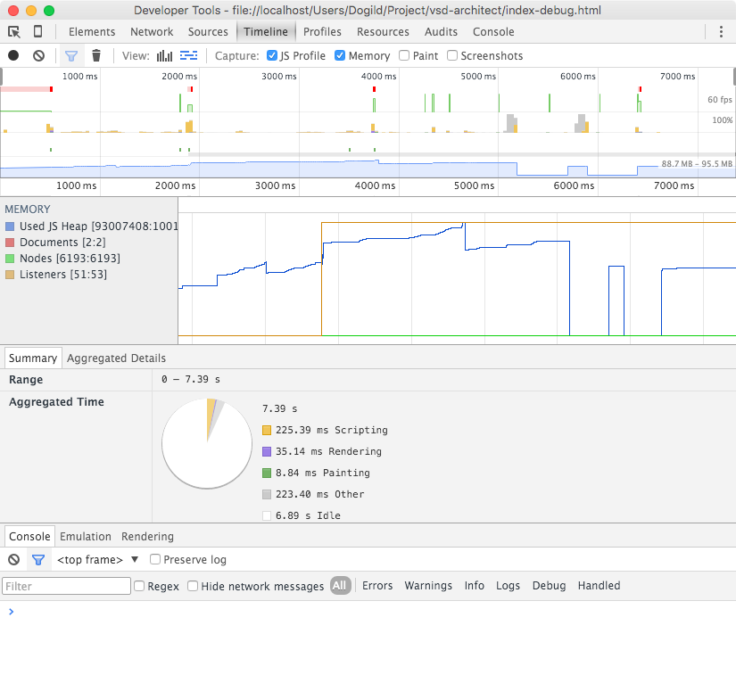Check Hide network messages
This screenshot has width=736, height=700.
coord(193,586)
